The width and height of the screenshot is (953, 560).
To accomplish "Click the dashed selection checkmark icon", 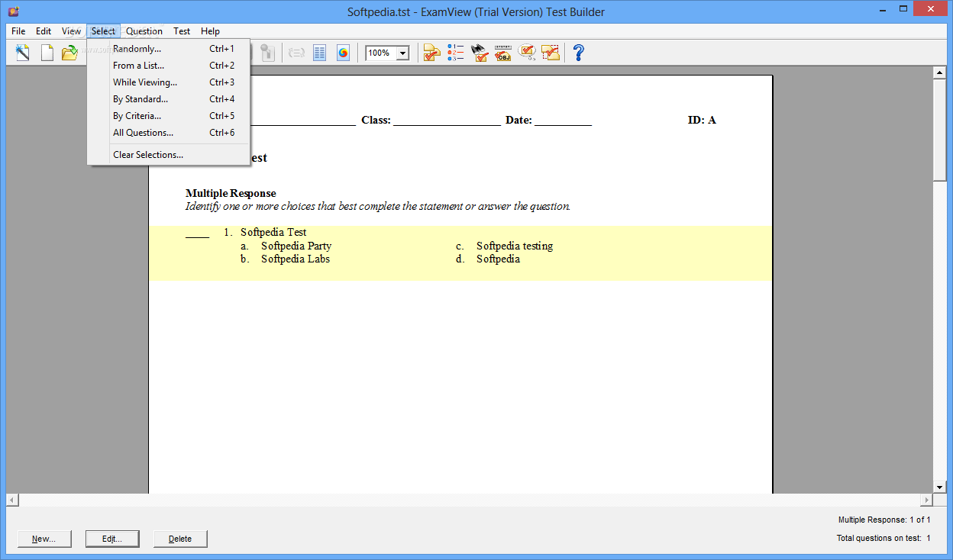I will coord(551,53).
